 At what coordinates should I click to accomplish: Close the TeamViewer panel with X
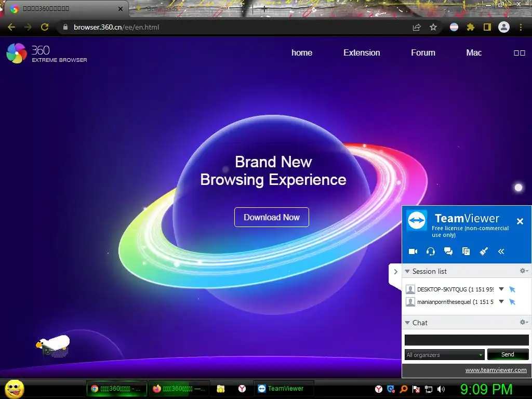520,221
